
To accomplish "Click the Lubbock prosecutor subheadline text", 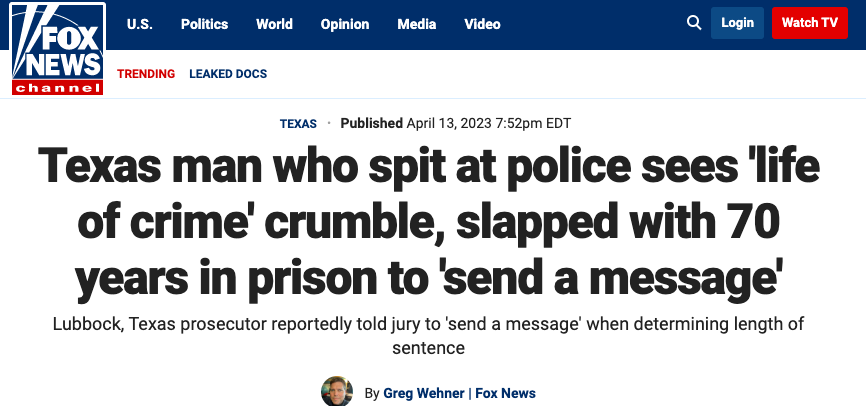I will (x=429, y=335).
